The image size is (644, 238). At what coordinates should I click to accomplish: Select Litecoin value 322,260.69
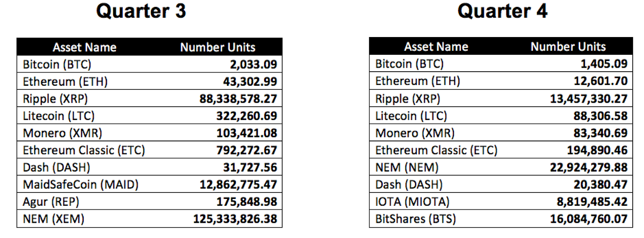[247, 116]
